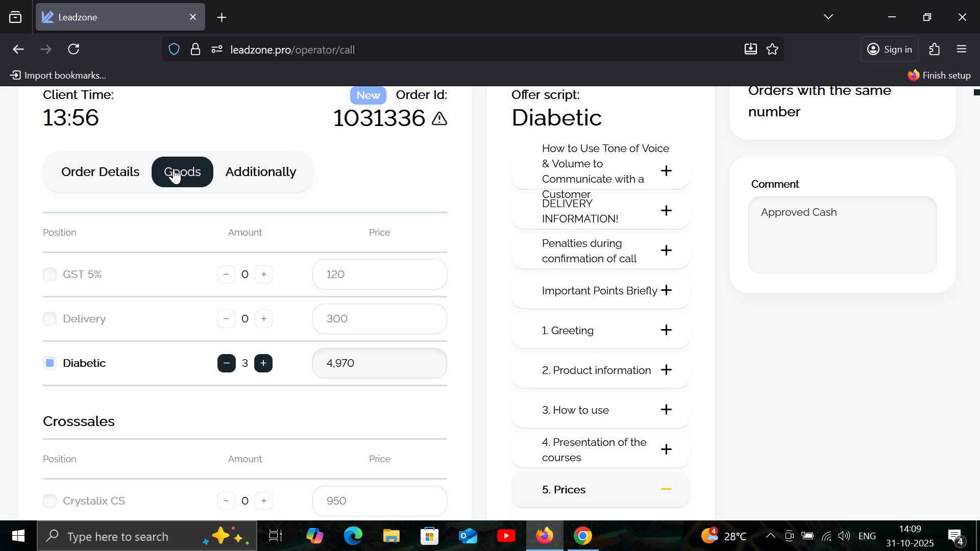Click the plus stepper for Delivery
Viewport: 980px width, 551px height.
264,319
